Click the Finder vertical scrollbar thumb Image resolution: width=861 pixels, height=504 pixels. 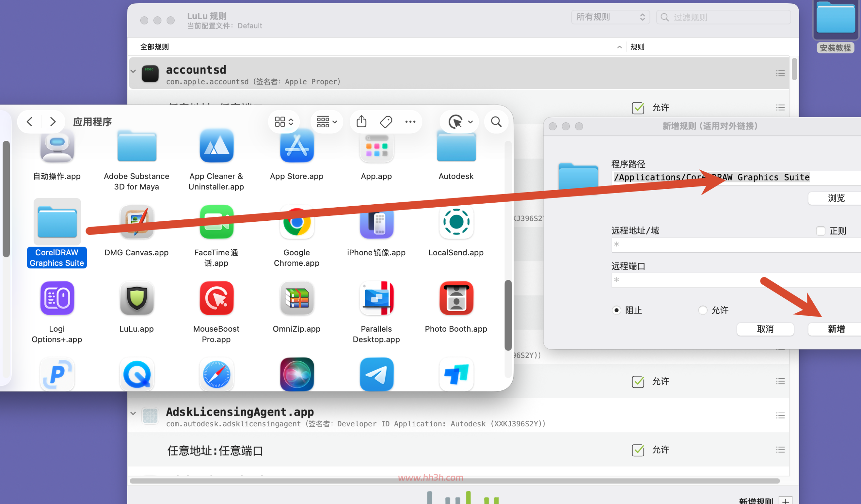click(508, 315)
